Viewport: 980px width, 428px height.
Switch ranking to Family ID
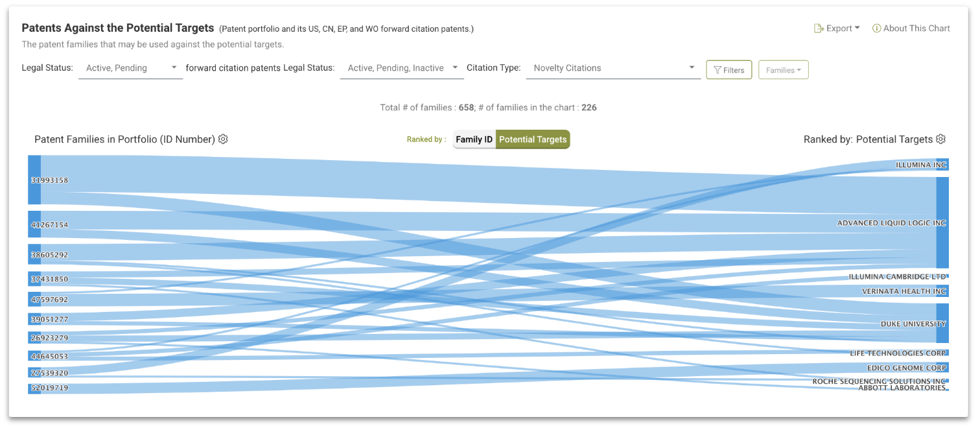pos(474,139)
